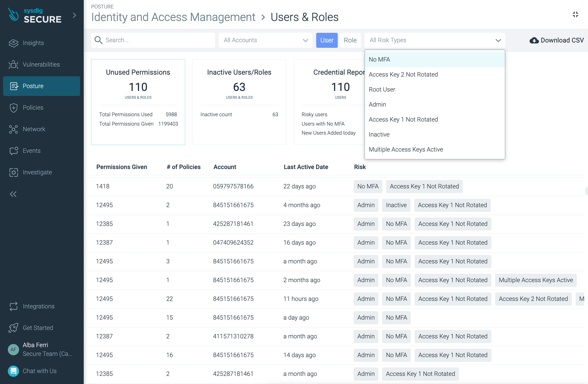Click Users with No MFA label
The image size is (588, 384).
[323, 124]
